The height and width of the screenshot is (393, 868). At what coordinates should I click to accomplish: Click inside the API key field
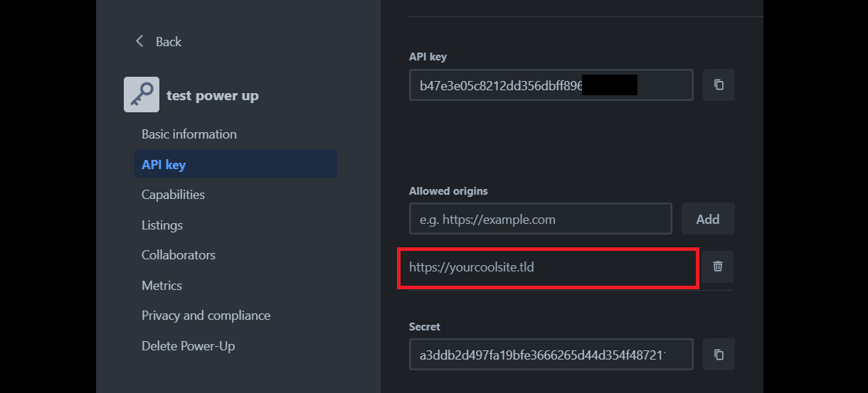pos(551,85)
